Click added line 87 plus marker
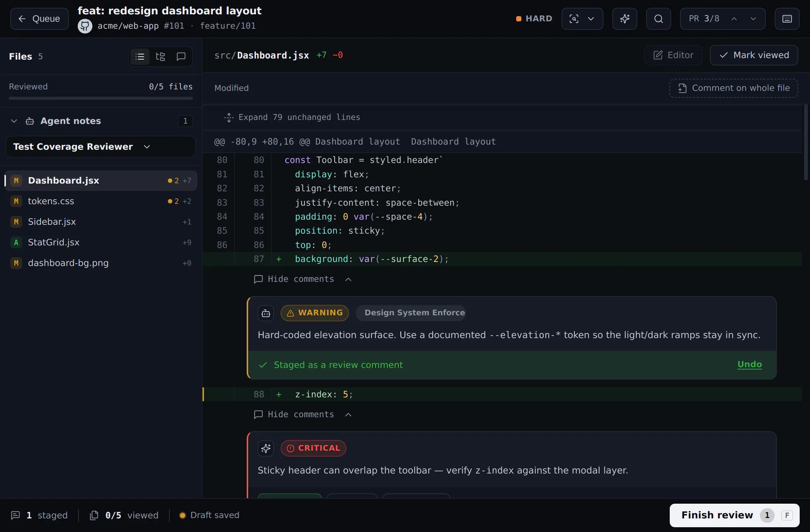The height and width of the screenshot is (532, 810). (279, 259)
